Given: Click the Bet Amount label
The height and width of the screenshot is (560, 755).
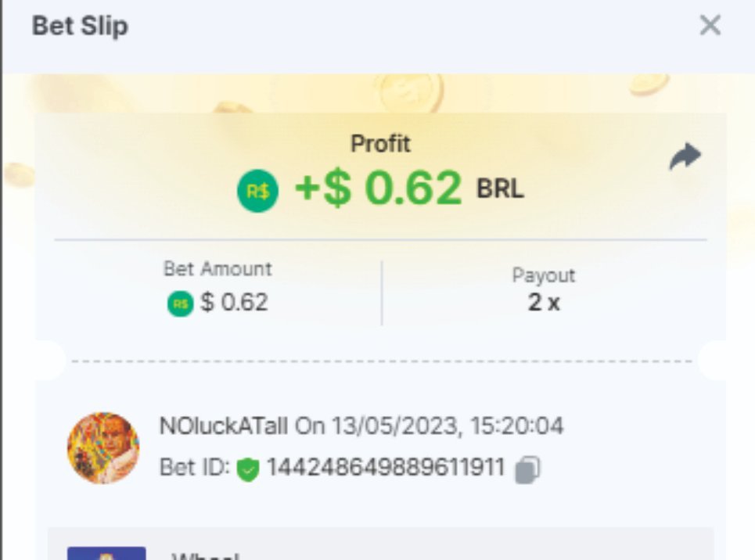Looking at the screenshot, I should (x=218, y=269).
